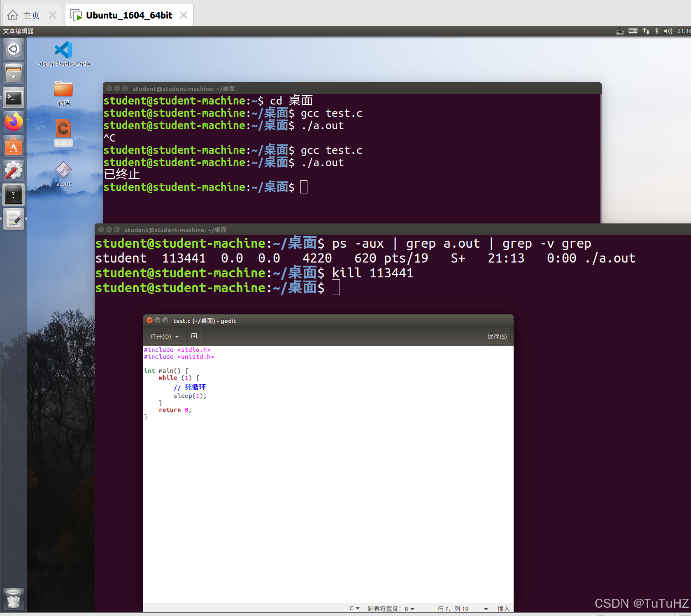Launch Visual Studio Code from the desktop
This screenshot has width=691, height=616.
tap(62, 50)
